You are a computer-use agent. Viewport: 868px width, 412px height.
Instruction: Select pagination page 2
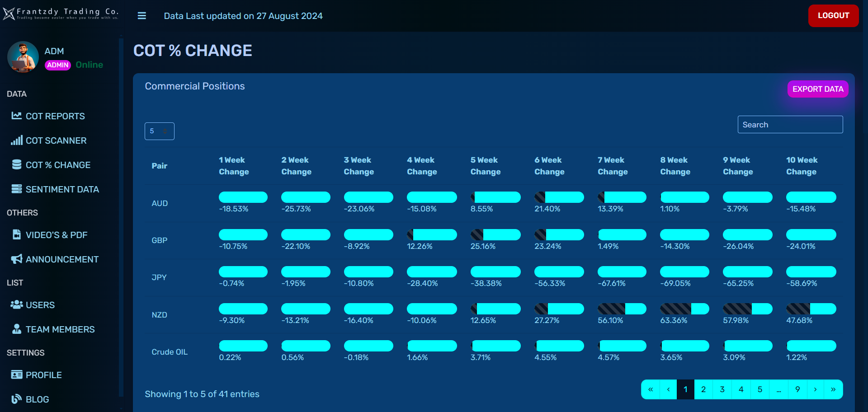click(x=703, y=389)
